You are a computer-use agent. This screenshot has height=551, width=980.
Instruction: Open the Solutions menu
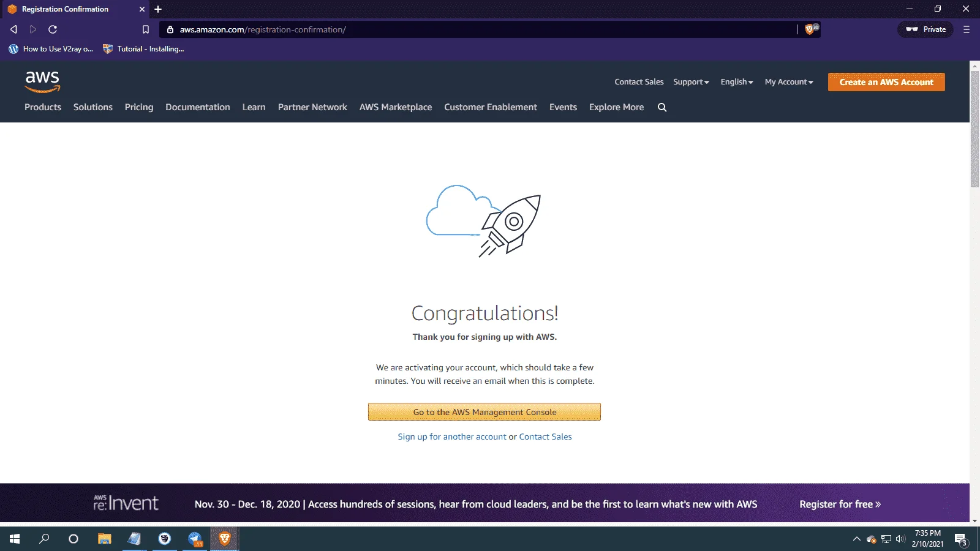tap(93, 107)
